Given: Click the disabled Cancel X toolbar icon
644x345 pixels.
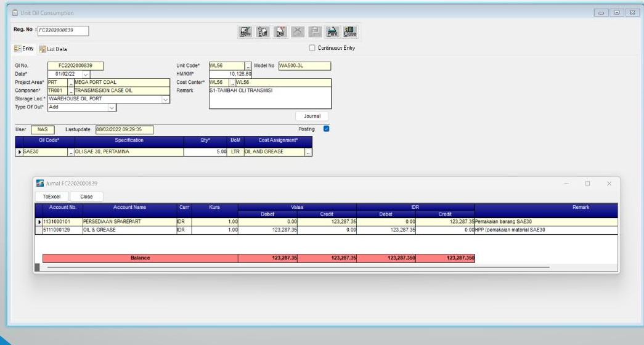Looking at the screenshot, I should (298, 31).
